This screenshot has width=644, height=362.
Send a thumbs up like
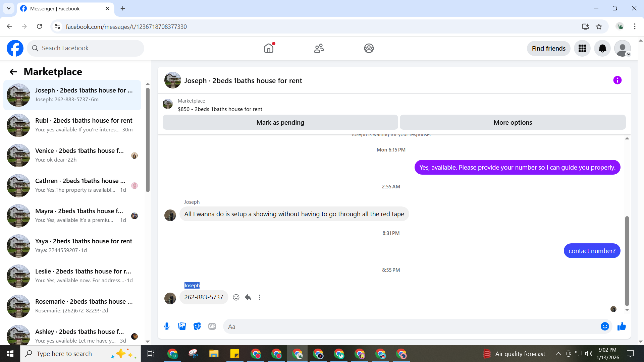tap(622, 326)
